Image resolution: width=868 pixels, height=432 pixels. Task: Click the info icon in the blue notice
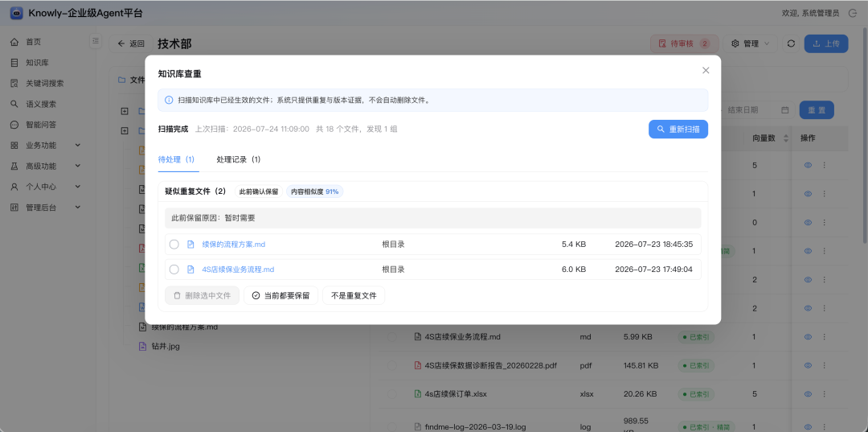pyautogui.click(x=169, y=101)
